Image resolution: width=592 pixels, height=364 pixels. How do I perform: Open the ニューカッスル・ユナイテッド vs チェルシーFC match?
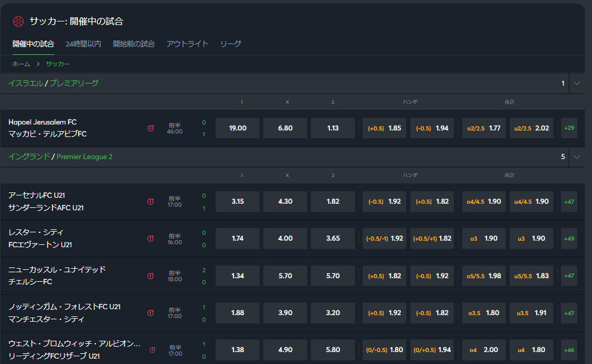tap(57, 276)
